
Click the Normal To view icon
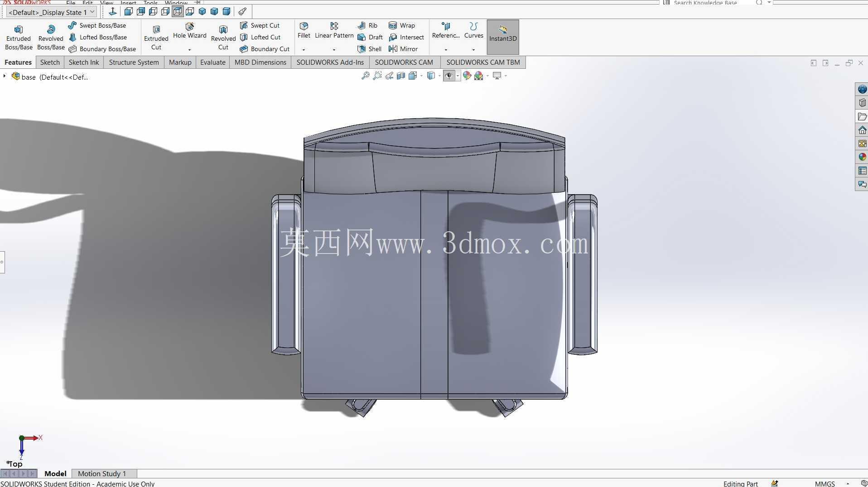pyautogui.click(x=113, y=11)
